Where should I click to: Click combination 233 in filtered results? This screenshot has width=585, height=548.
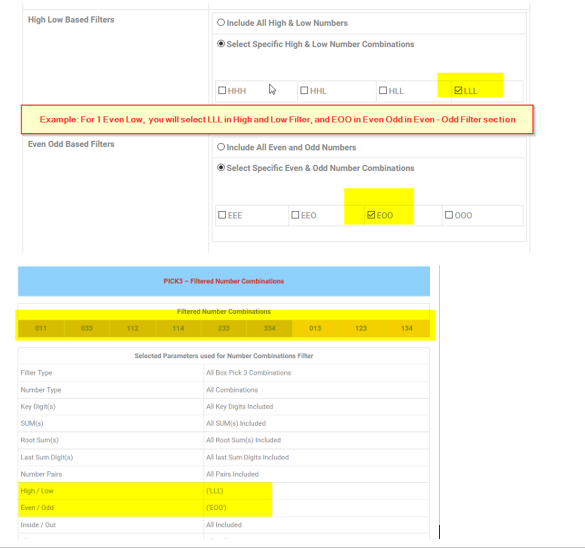224,328
